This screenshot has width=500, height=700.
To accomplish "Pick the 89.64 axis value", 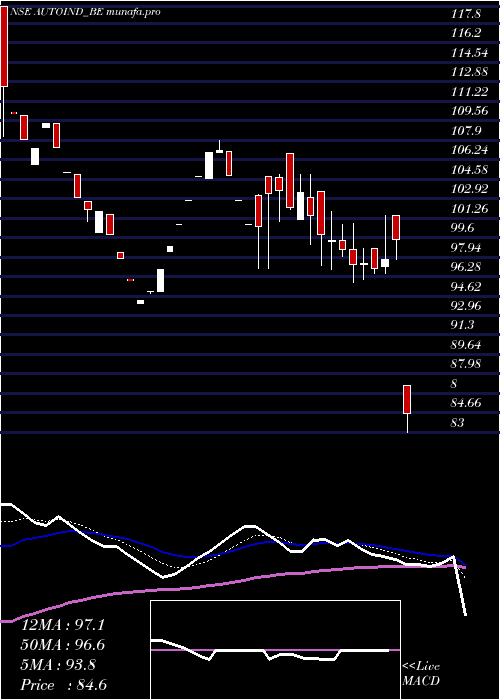I will [467, 345].
